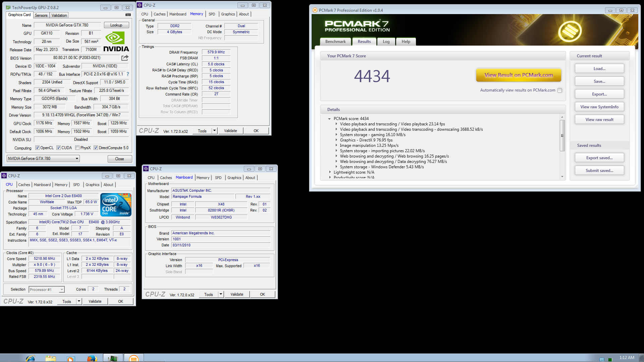Click Submit saved... button in PCMark
This screenshot has width=644, height=362.
click(x=599, y=171)
